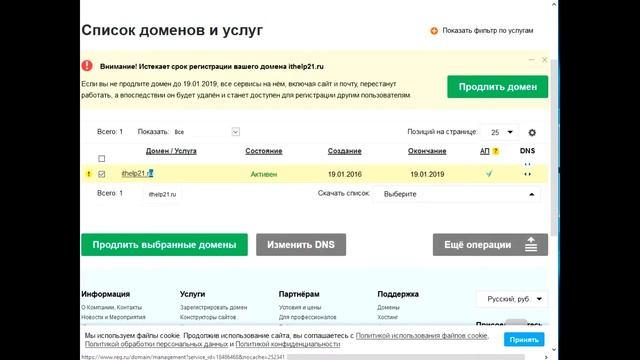
Task: Open the Ещё операции button
Action: click(490, 244)
